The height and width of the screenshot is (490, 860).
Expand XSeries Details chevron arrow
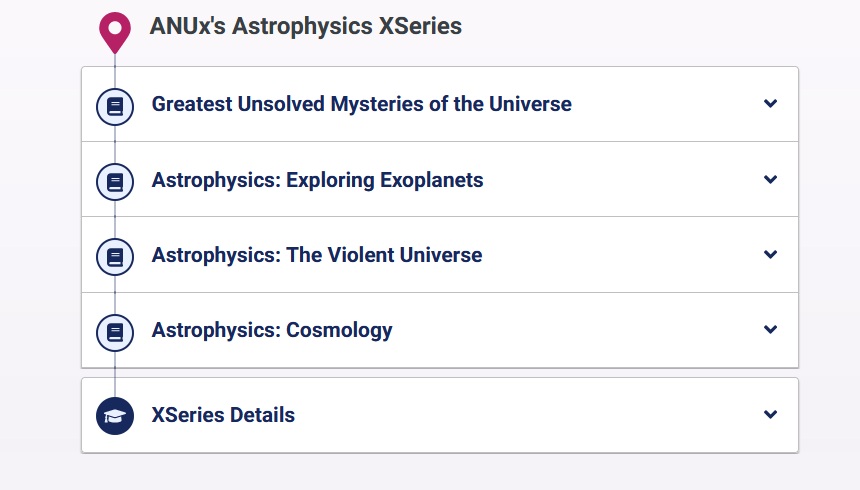click(x=770, y=415)
